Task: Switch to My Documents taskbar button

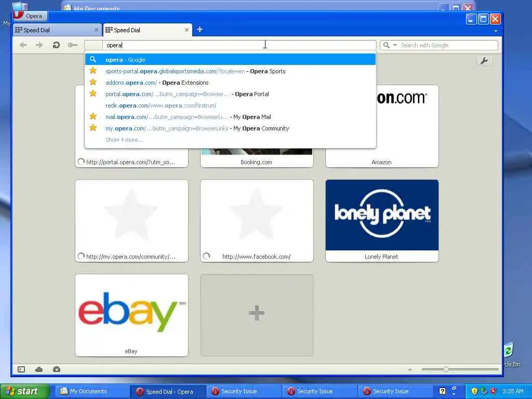Action: [92, 391]
